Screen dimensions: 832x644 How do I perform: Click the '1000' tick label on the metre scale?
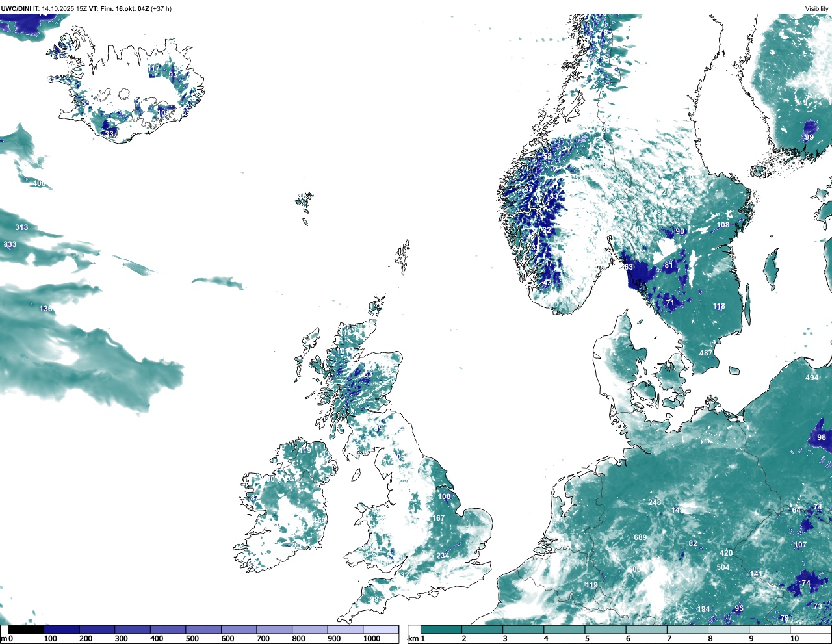(x=372, y=639)
